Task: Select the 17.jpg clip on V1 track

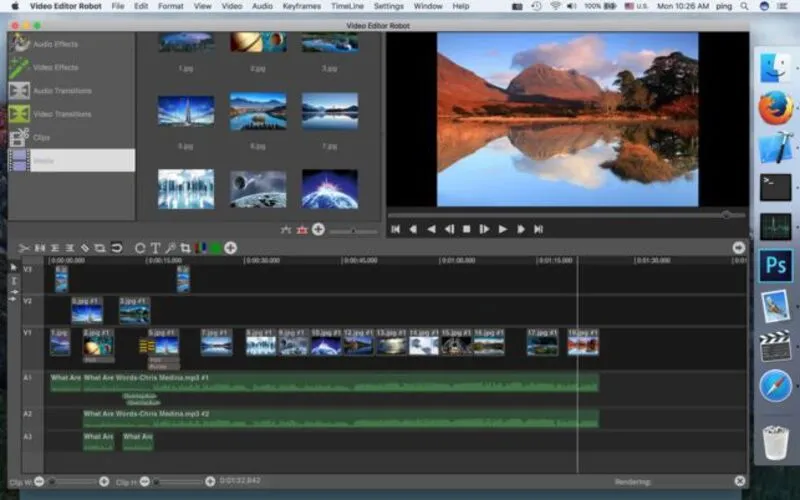Action: pyautogui.click(x=542, y=344)
